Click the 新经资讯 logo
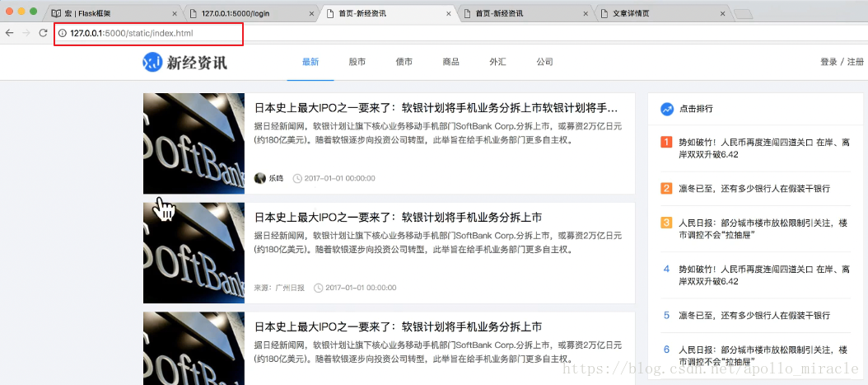868x385 pixels. [185, 62]
